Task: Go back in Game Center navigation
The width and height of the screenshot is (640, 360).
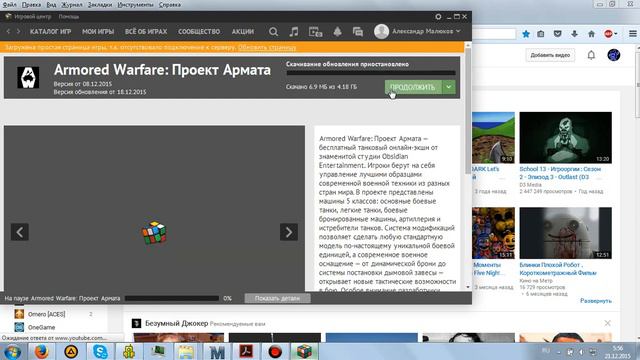Action: pyautogui.click(x=8, y=31)
